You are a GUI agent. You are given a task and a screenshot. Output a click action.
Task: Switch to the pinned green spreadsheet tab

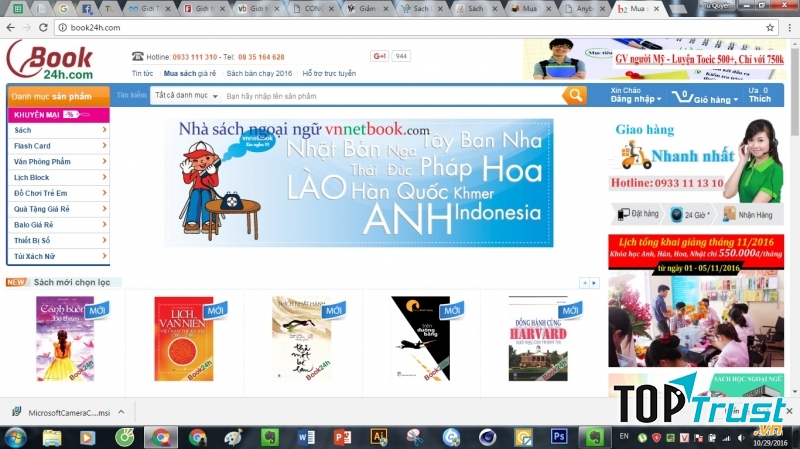point(18,9)
